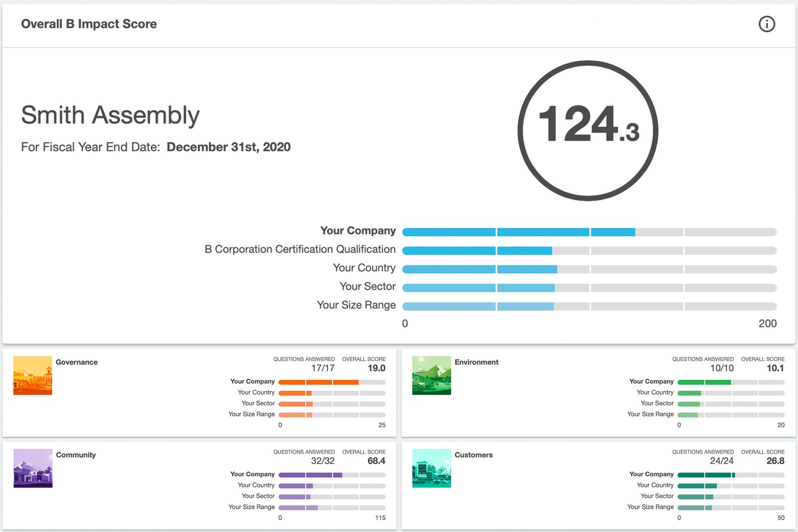Click the Environment Your Sector bar
This screenshot has height=532, width=798.
731,404
